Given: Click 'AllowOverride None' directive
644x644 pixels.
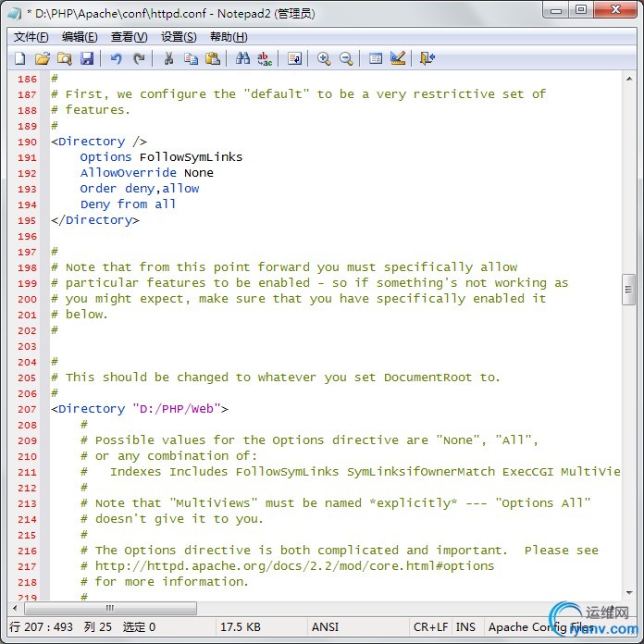Looking at the screenshot, I should 146,173.
